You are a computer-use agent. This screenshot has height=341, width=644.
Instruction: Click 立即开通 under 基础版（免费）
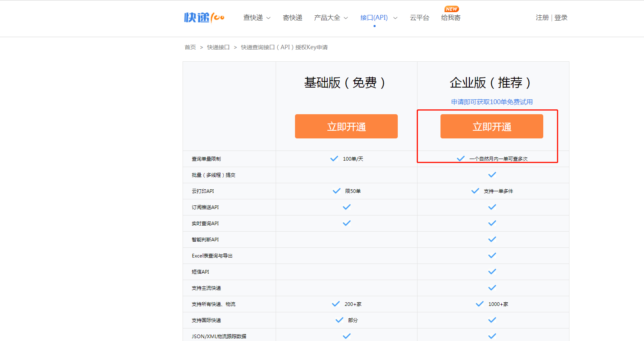346,126
